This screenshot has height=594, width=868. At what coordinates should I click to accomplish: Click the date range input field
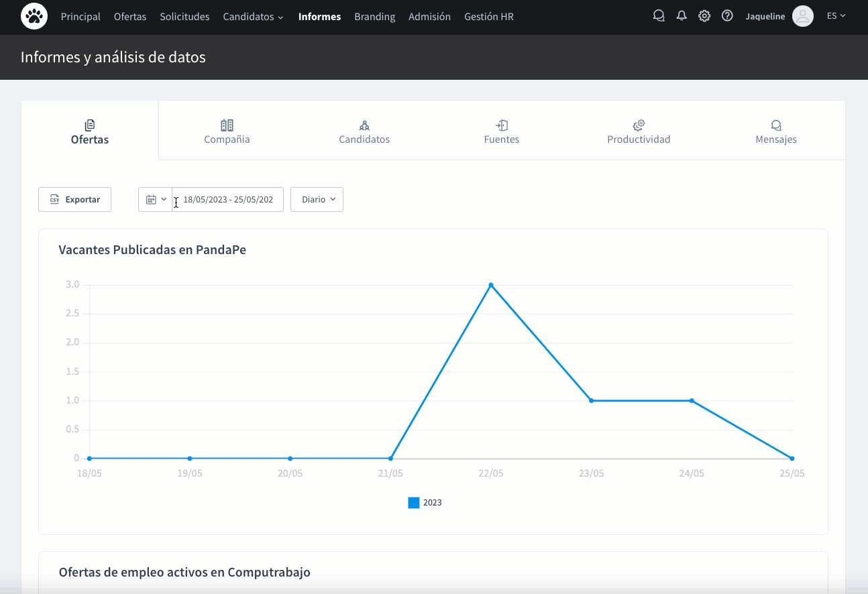(227, 199)
